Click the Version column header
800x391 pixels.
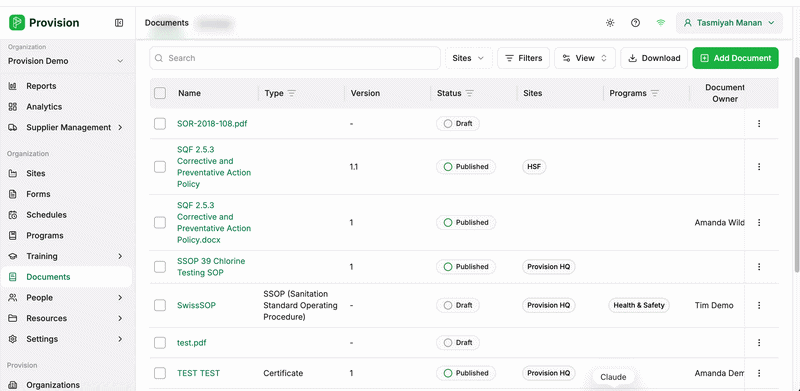365,93
